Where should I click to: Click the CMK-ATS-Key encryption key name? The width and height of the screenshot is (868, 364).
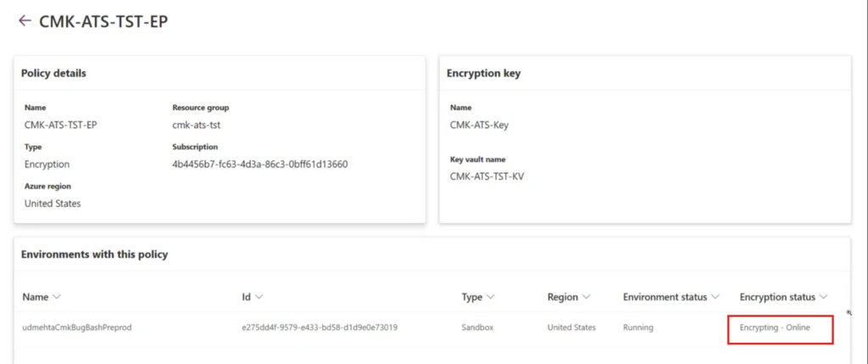(x=479, y=125)
